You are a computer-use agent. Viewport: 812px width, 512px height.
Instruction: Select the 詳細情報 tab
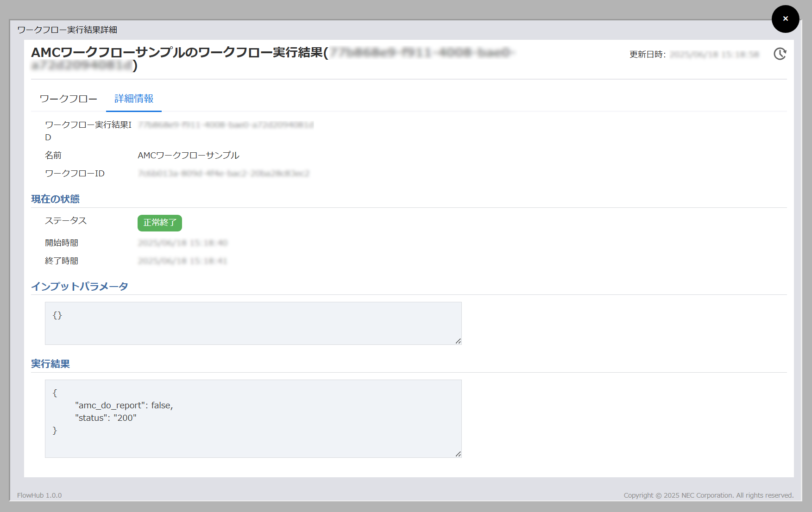(x=134, y=99)
